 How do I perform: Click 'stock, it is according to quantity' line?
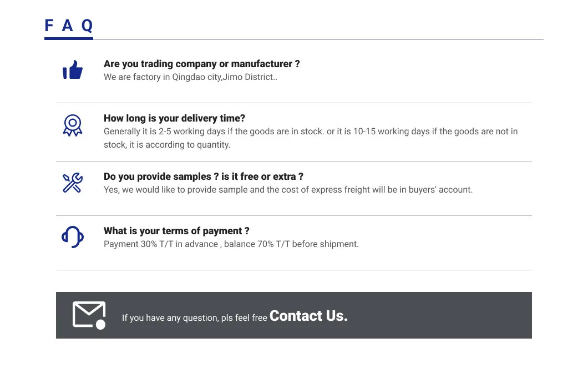pyautogui.click(x=166, y=145)
